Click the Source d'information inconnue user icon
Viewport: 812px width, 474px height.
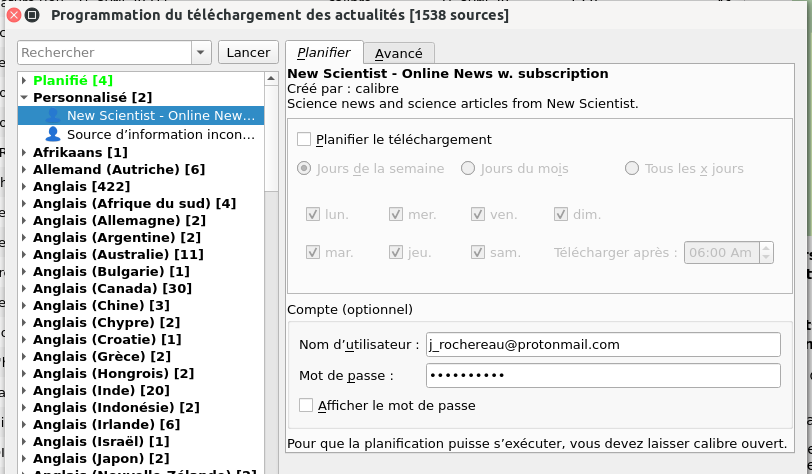53,134
